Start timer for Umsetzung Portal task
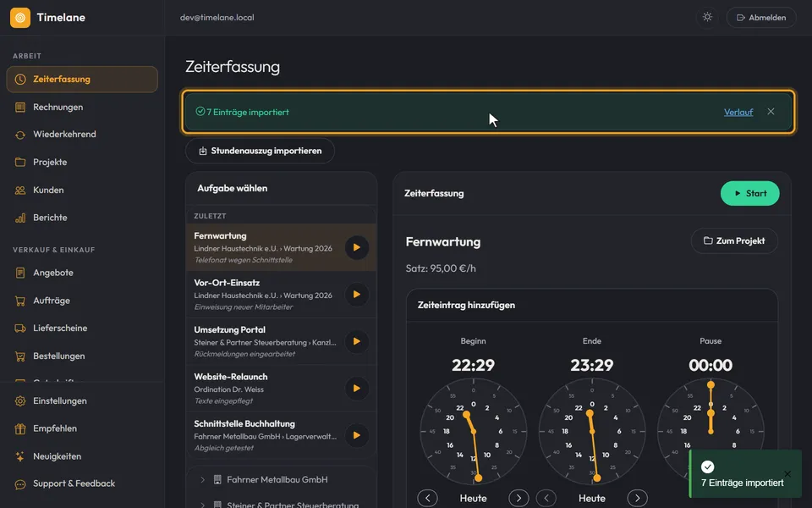 pyautogui.click(x=357, y=341)
